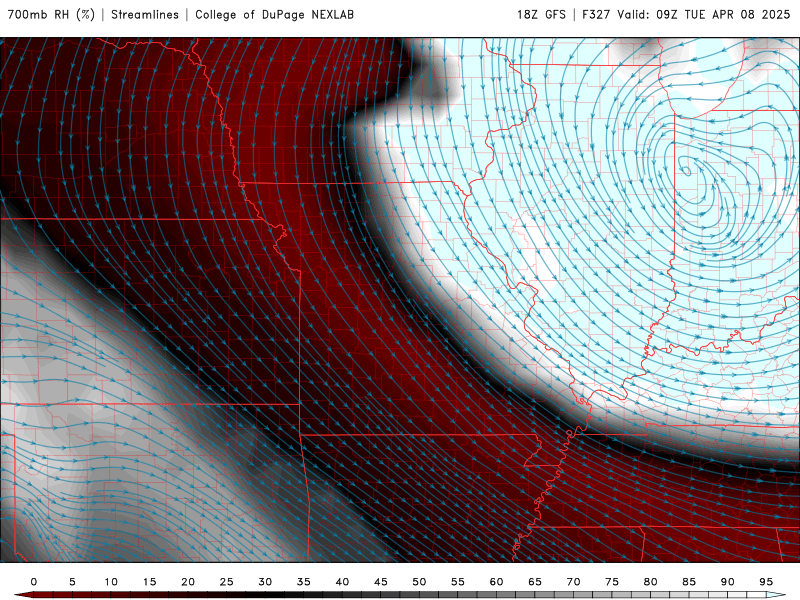
Task: Click the closed circulation center in the streamlines
Action: pyautogui.click(x=686, y=170)
